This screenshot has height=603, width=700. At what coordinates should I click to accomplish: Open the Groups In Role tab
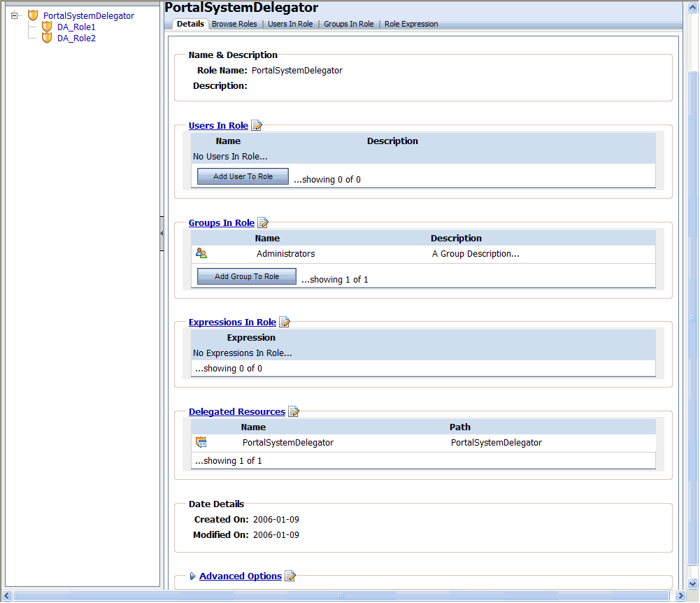(349, 24)
